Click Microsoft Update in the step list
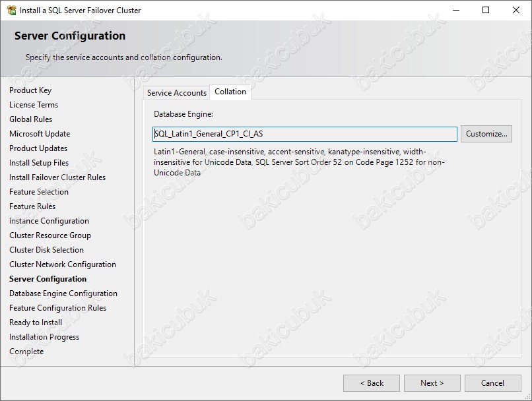 pos(40,134)
